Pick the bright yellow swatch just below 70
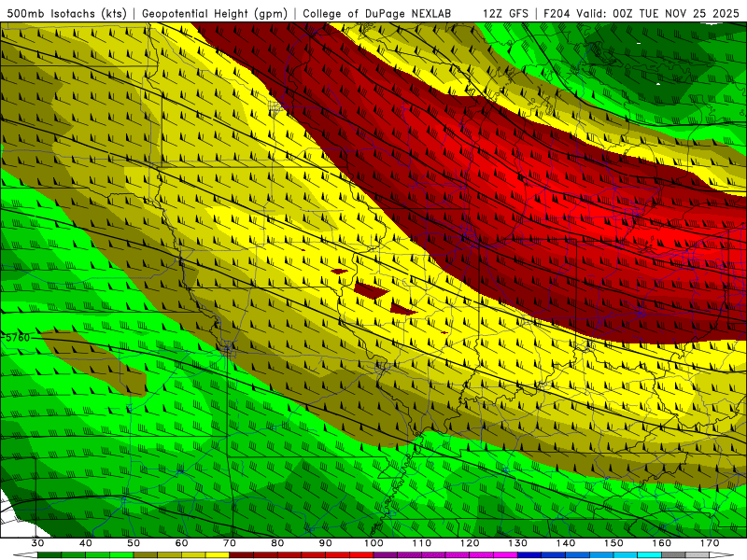 (x=218, y=555)
